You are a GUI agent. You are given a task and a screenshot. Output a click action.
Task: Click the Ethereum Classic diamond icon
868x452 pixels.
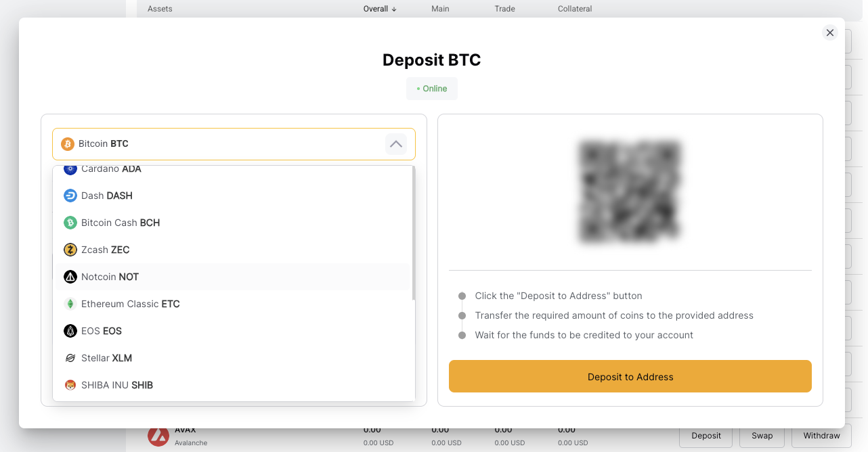(70, 304)
